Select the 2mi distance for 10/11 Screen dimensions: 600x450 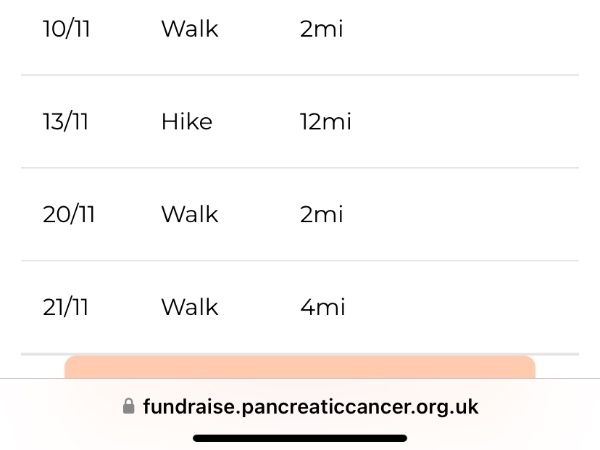tap(321, 29)
